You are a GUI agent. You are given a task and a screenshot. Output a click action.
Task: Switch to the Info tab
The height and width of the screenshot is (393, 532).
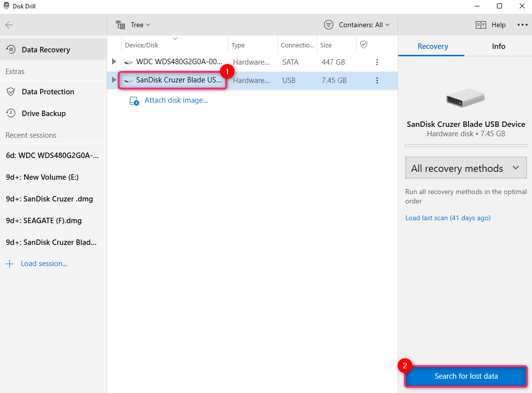[498, 46]
